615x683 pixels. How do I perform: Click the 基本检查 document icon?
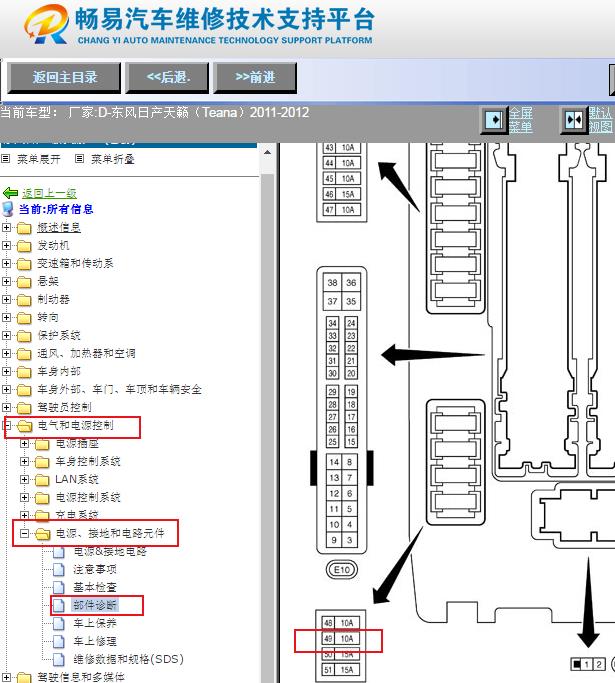[59, 587]
